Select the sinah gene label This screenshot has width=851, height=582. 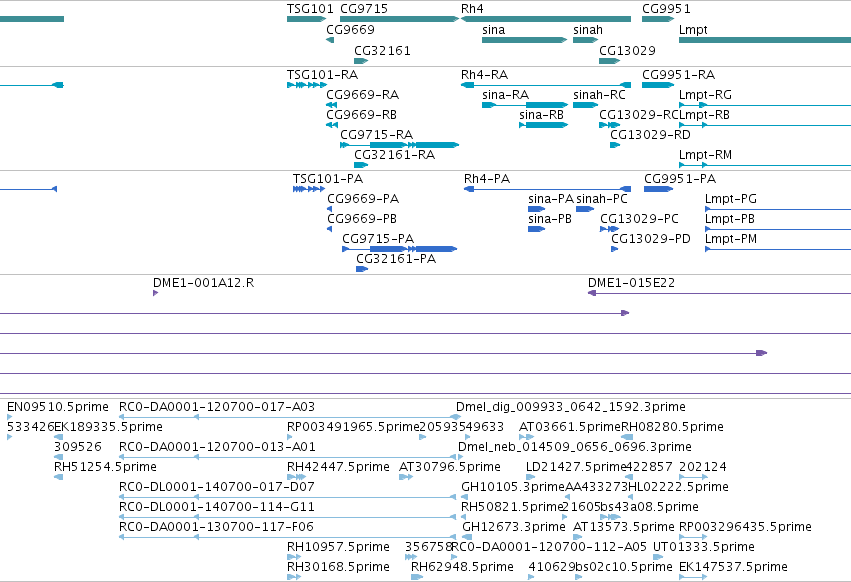(x=588, y=30)
